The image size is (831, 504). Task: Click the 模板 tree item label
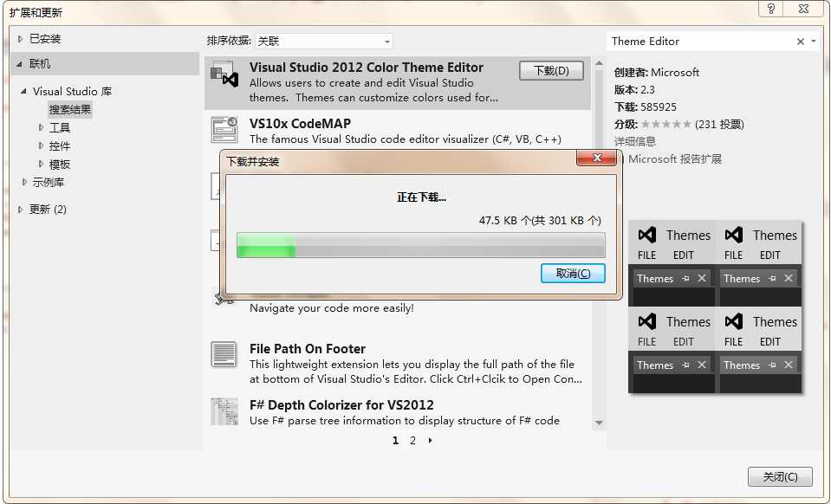[x=59, y=165]
